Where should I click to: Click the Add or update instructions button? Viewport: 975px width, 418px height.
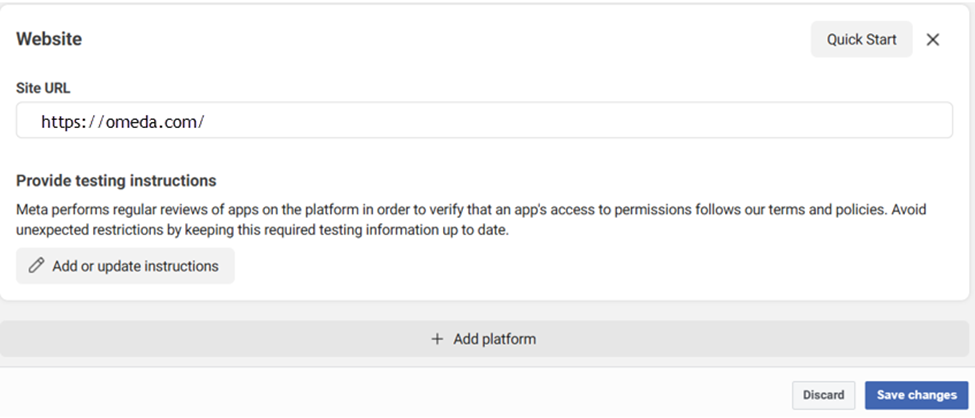(125, 266)
